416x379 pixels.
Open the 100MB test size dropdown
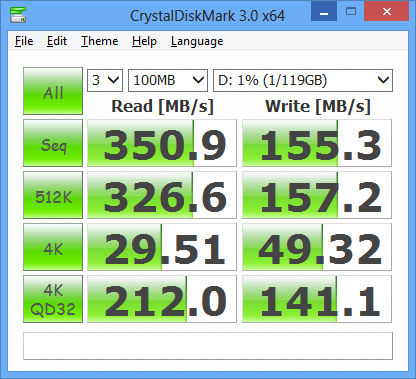click(168, 80)
